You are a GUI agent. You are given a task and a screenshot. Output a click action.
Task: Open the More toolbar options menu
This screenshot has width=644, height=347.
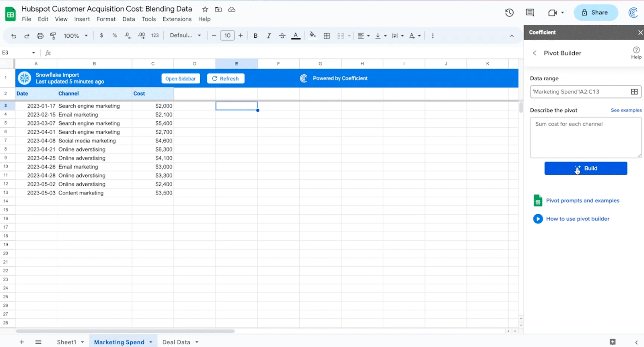coord(432,35)
